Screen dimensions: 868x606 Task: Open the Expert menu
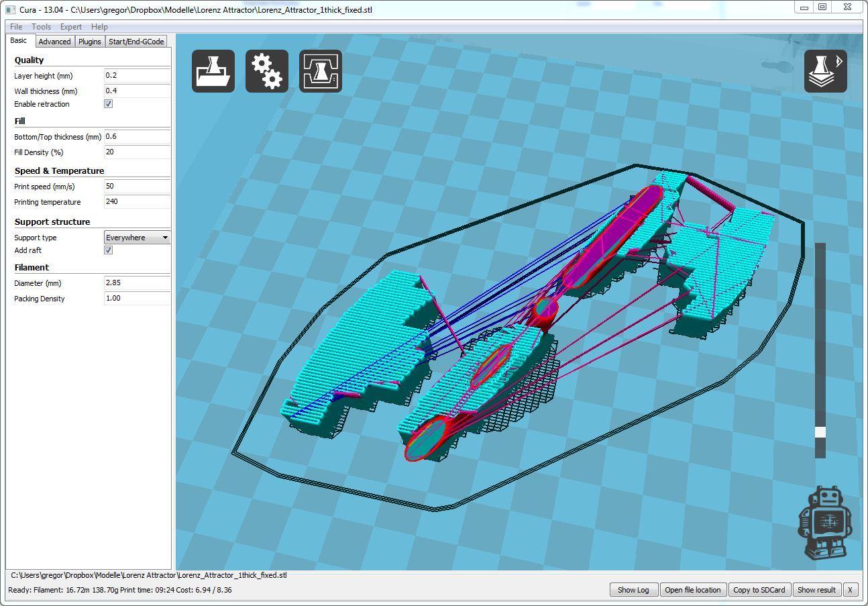[71, 27]
